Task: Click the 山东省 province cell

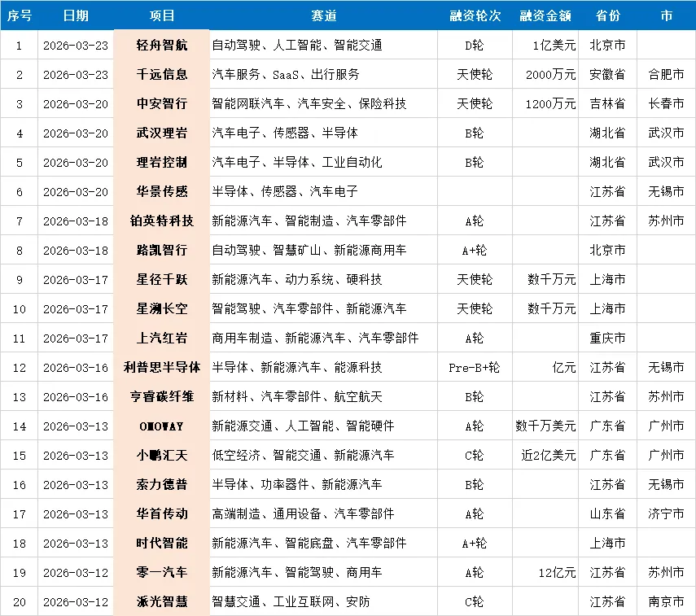Action: 607,513
